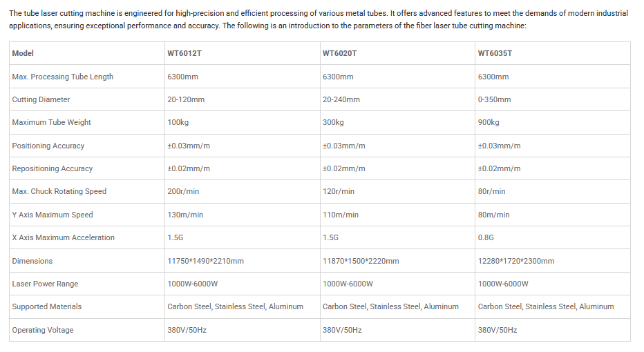Click the Operating Voltage row label
Viewport: 644px width, 352px height.
pos(42,330)
